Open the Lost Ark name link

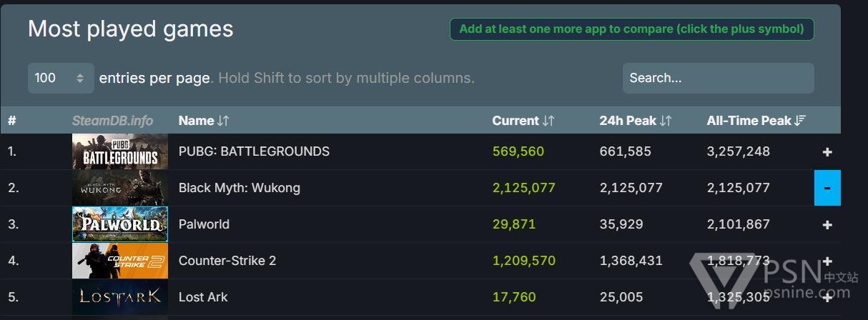[203, 297]
